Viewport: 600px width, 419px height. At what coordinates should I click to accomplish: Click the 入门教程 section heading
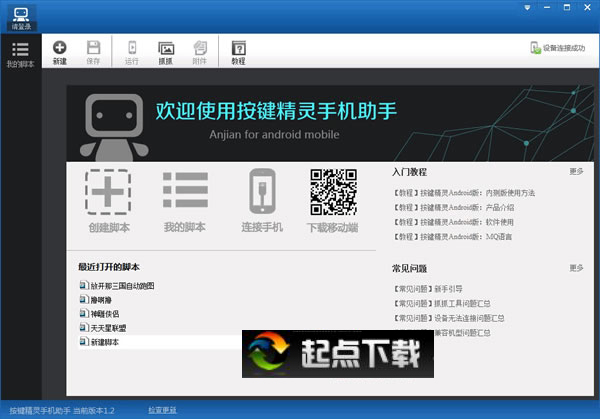tap(409, 172)
